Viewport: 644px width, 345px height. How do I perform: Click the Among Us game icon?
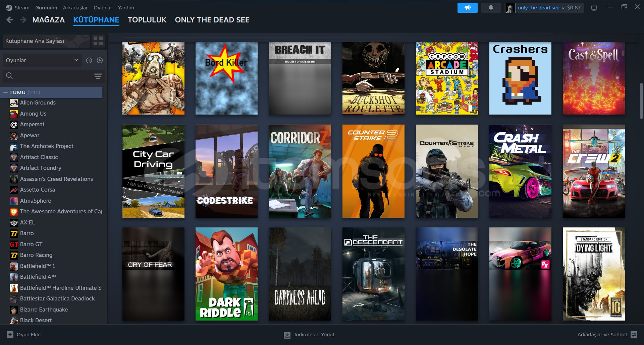[14, 114]
